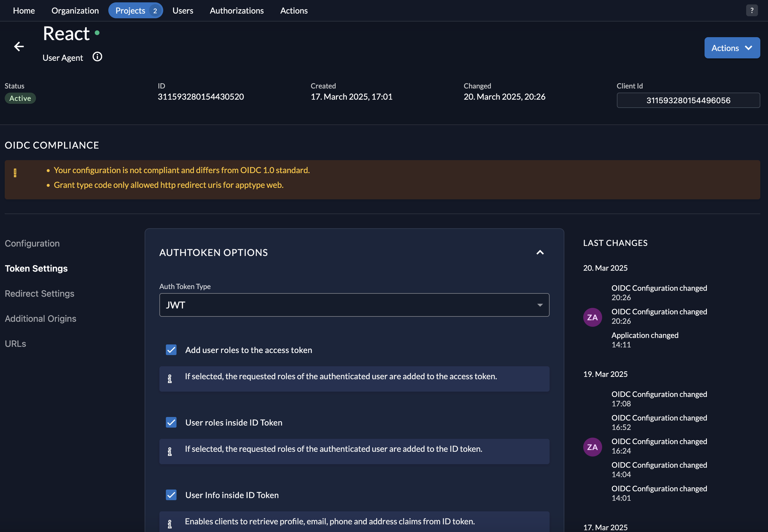Click the Active status badge

click(20, 98)
